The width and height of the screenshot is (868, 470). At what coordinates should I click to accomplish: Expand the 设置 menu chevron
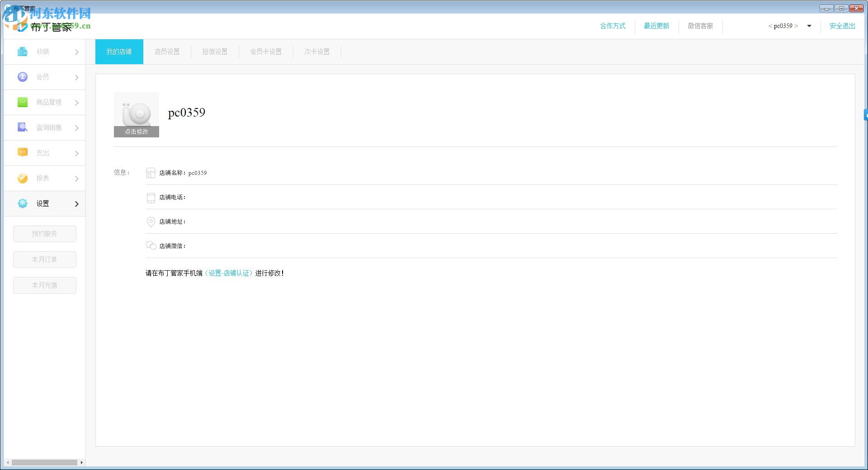point(77,204)
